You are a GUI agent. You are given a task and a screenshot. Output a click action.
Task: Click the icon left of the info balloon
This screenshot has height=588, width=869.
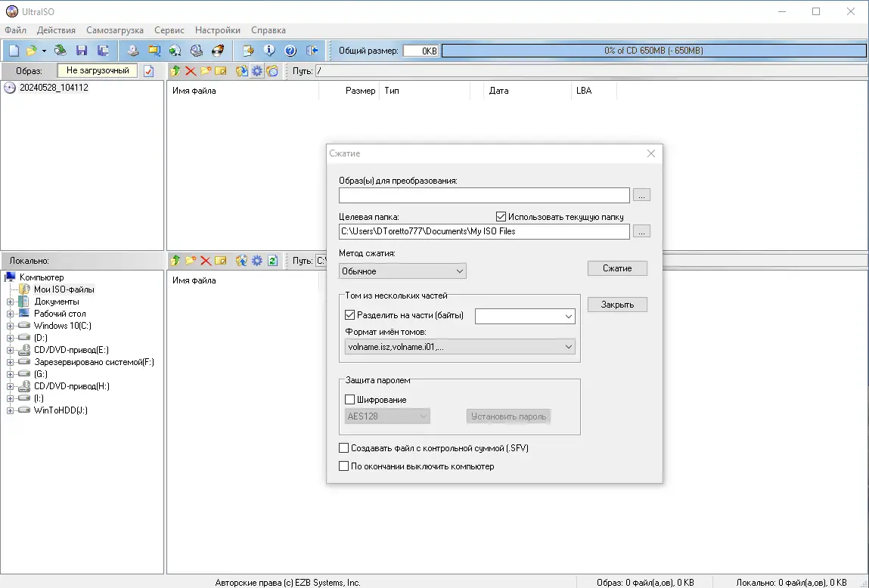click(248, 51)
